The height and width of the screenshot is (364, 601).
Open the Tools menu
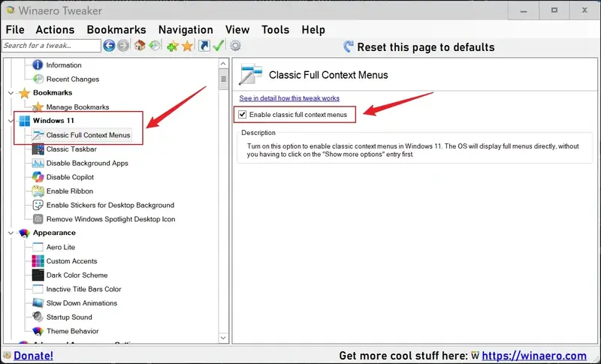coord(275,29)
